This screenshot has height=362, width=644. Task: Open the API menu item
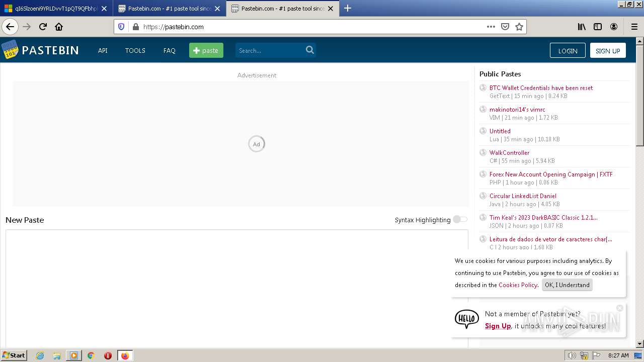click(103, 50)
